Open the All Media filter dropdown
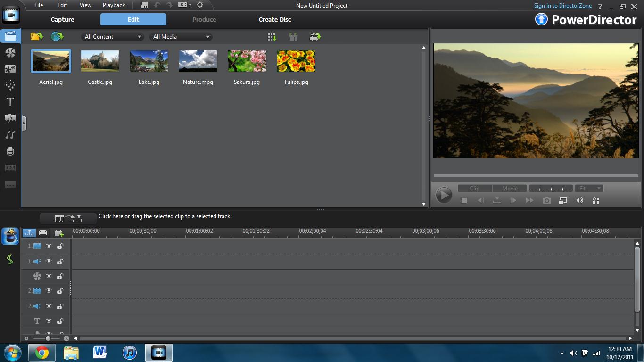The width and height of the screenshot is (644, 362). pos(181,37)
